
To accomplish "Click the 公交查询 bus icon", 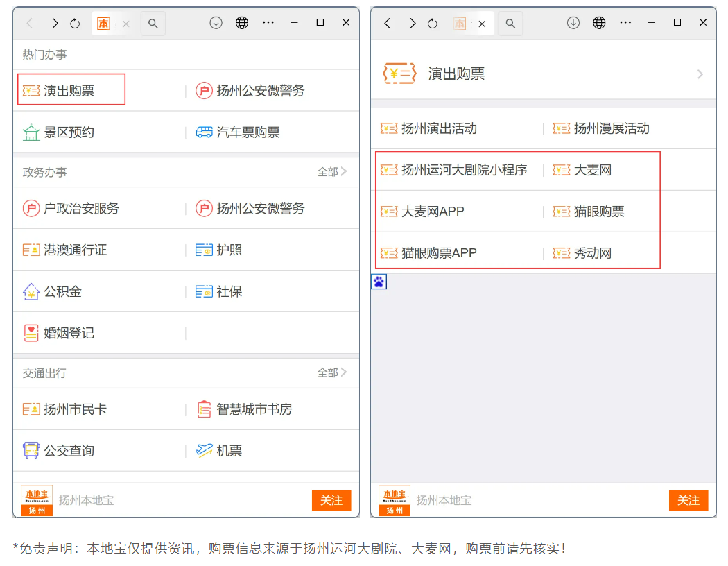I will 31,451.
